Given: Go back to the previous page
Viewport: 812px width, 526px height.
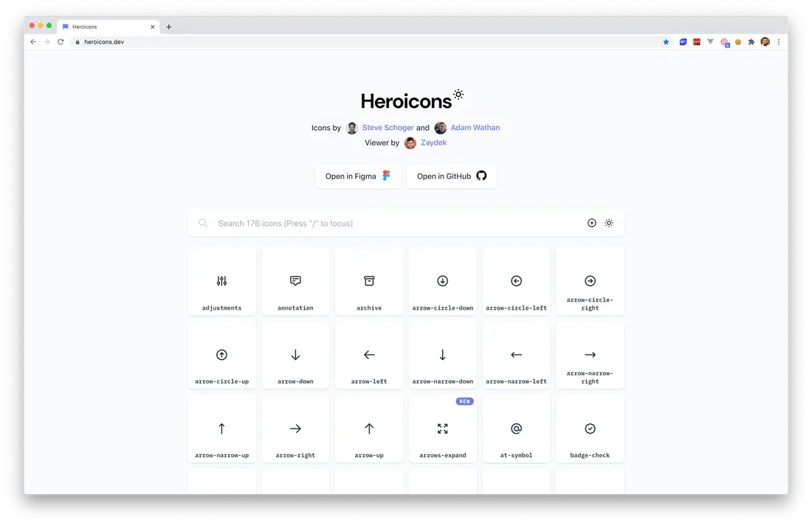Looking at the screenshot, I should (x=33, y=42).
